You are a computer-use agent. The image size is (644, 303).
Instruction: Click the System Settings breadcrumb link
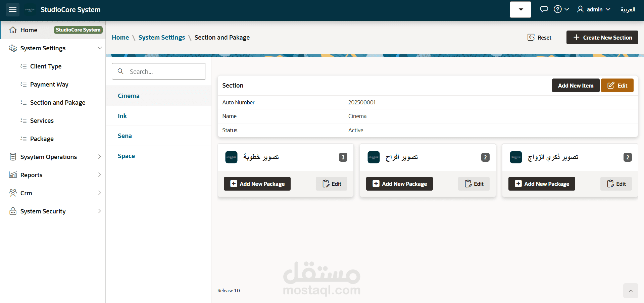point(162,38)
